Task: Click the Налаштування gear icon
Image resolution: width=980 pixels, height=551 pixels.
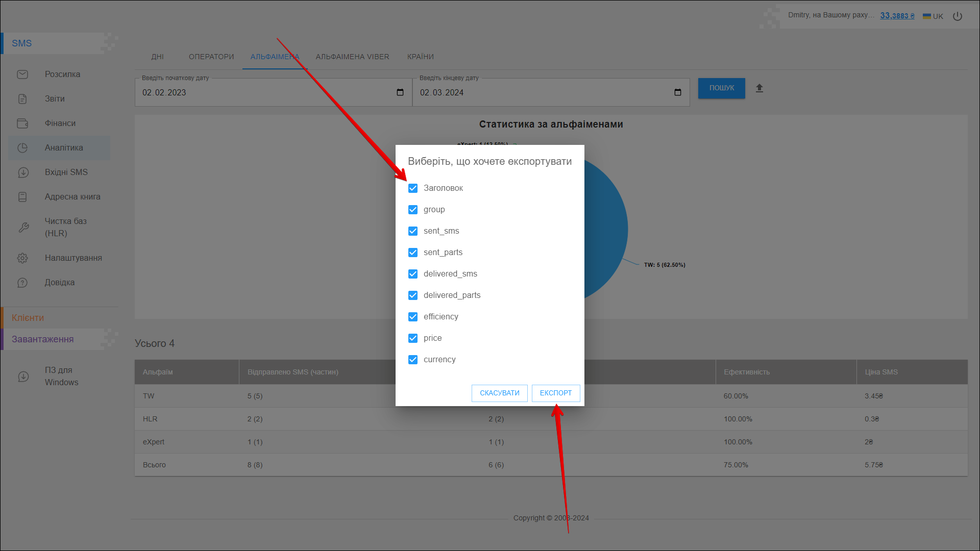Action: pos(22,258)
